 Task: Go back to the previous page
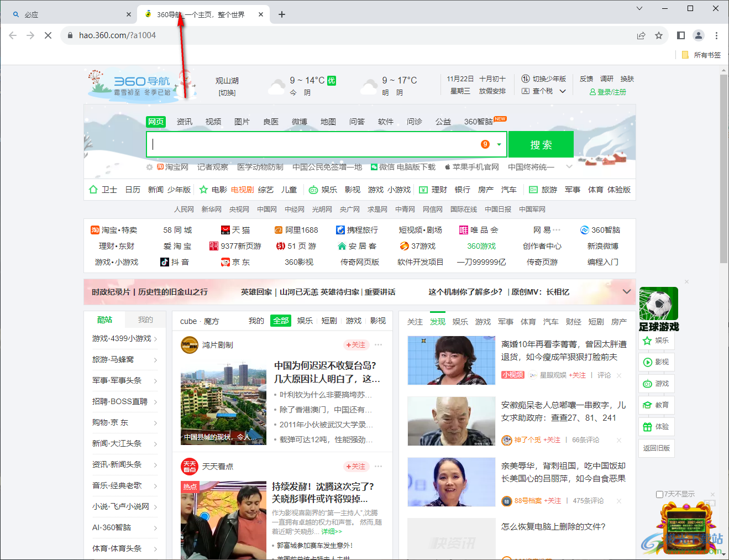tap(13, 35)
